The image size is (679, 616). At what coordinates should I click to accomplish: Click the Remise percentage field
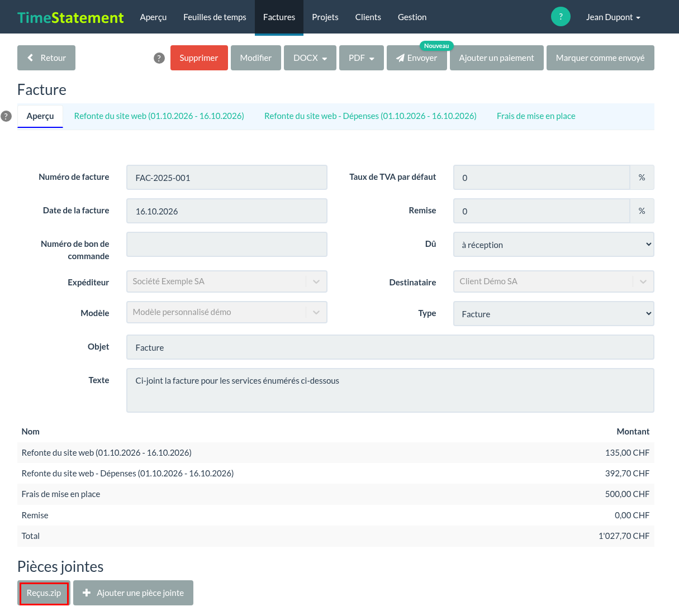point(542,211)
